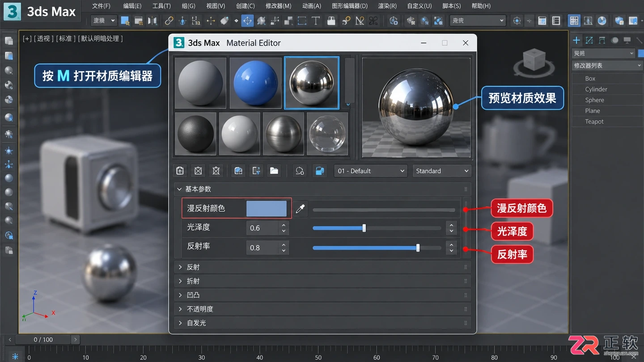
Task: Open the 文件(F) menu
Action: [101, 6]
